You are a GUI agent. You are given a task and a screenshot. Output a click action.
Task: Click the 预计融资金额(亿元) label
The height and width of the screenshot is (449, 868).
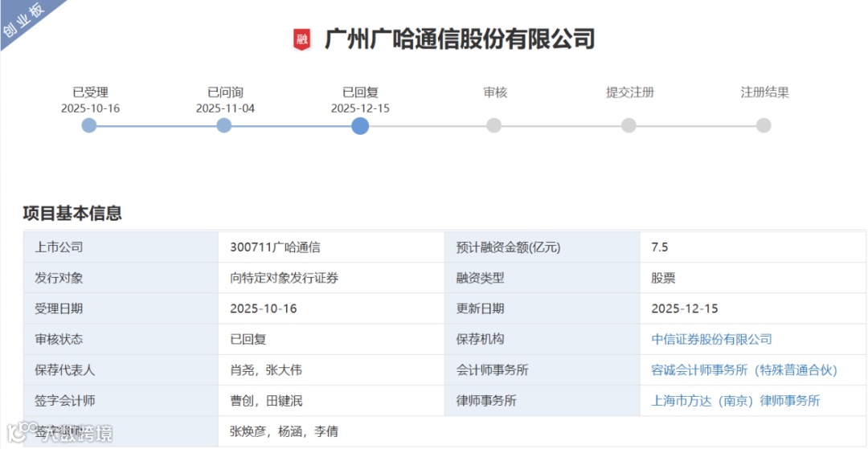508,247
